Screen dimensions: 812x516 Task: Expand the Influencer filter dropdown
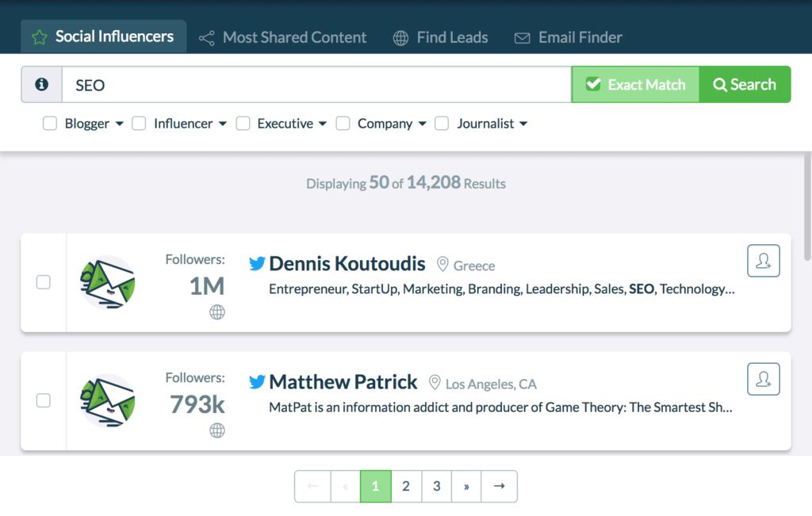tap(223, 124)
